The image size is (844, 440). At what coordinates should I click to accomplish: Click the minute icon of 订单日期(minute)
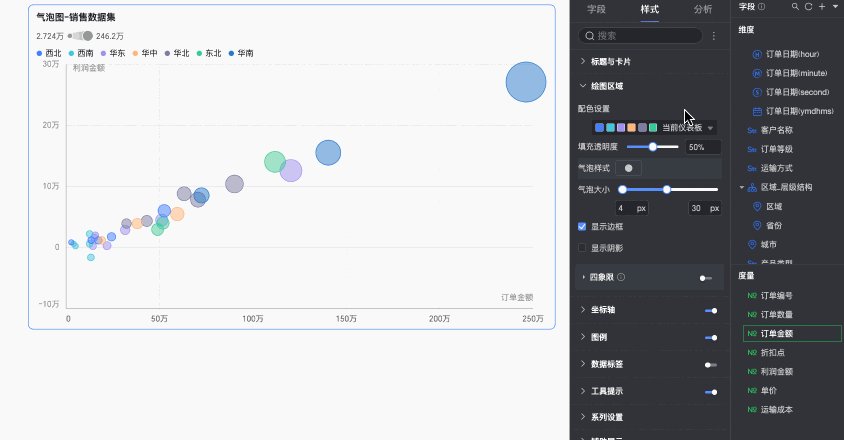point(757,73)
